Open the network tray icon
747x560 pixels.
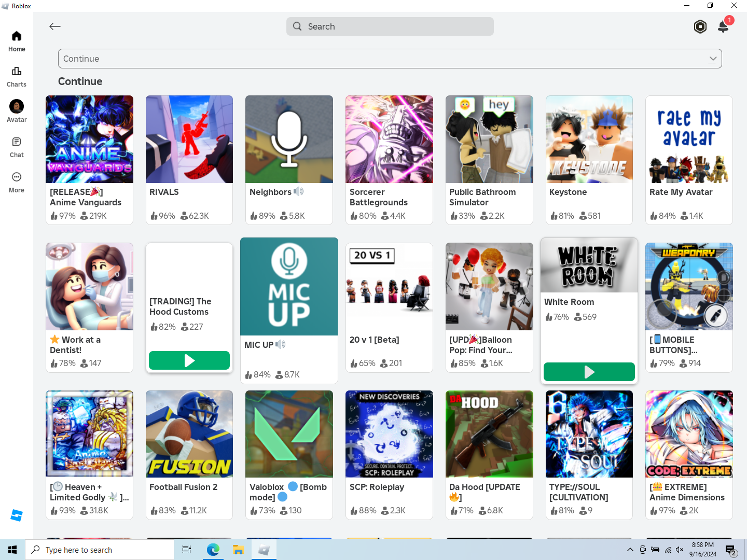(x=668, y=550)
